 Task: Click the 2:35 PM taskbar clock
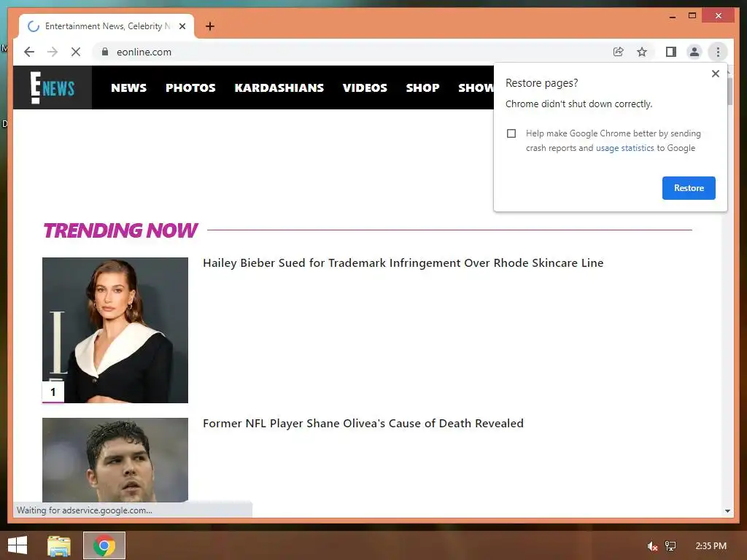pos(711,546)
